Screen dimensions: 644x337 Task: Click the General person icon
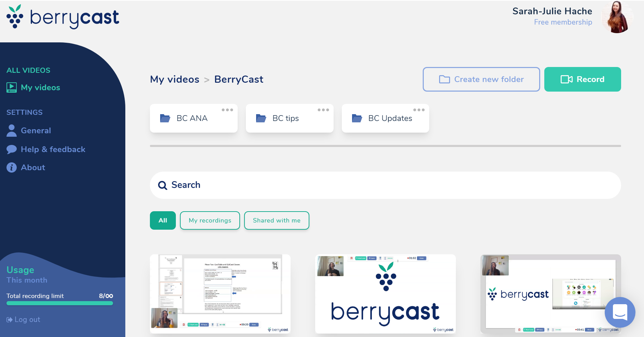tap(12, 131)
